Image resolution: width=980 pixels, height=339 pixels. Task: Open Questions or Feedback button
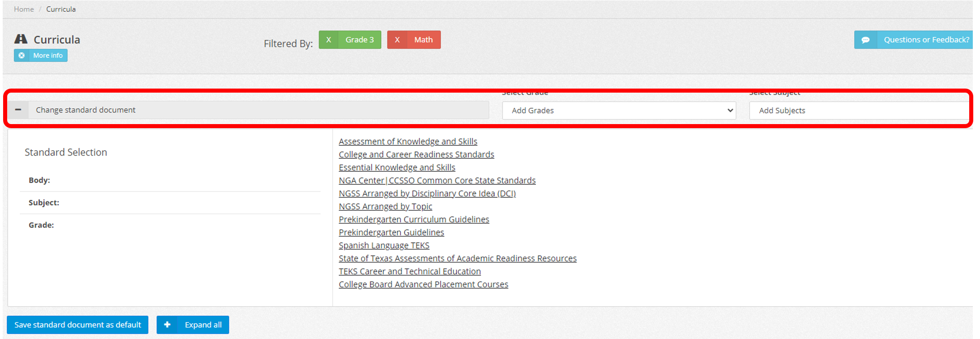point(926,40)
